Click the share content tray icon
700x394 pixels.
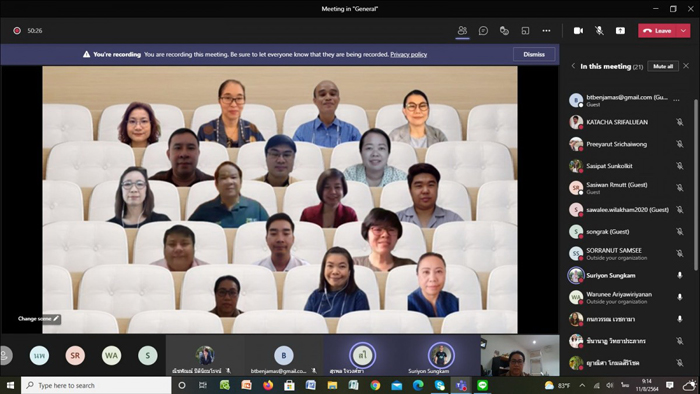coord(620,30)
